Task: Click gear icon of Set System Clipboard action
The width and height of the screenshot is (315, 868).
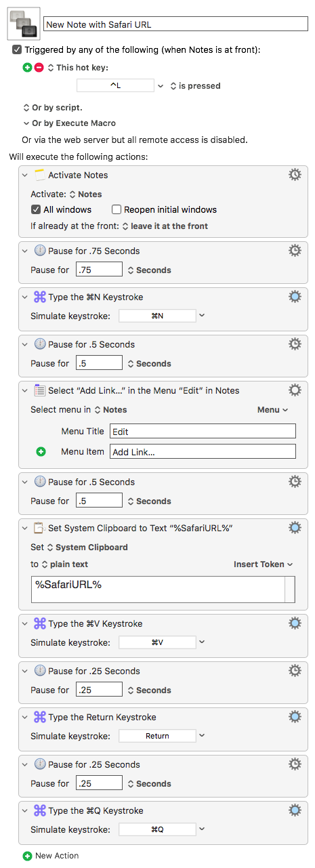Action: pyautogui.click(x=295, y=528)
